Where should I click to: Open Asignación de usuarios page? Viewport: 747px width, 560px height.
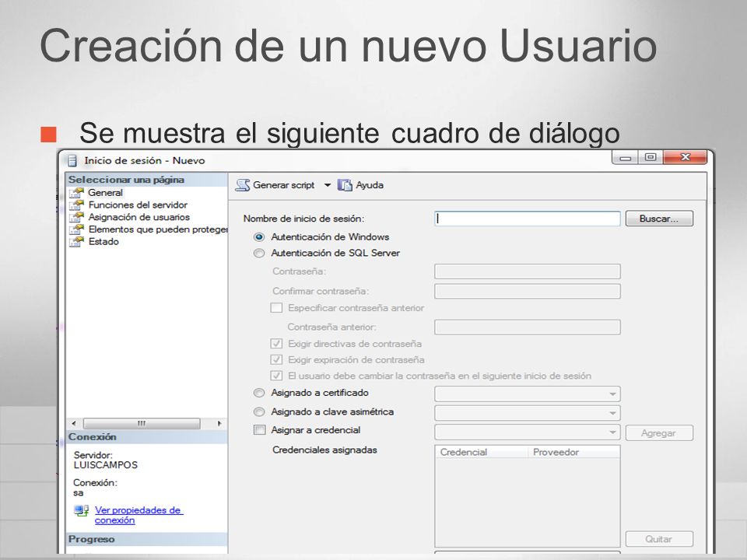(x=139, y=218)
